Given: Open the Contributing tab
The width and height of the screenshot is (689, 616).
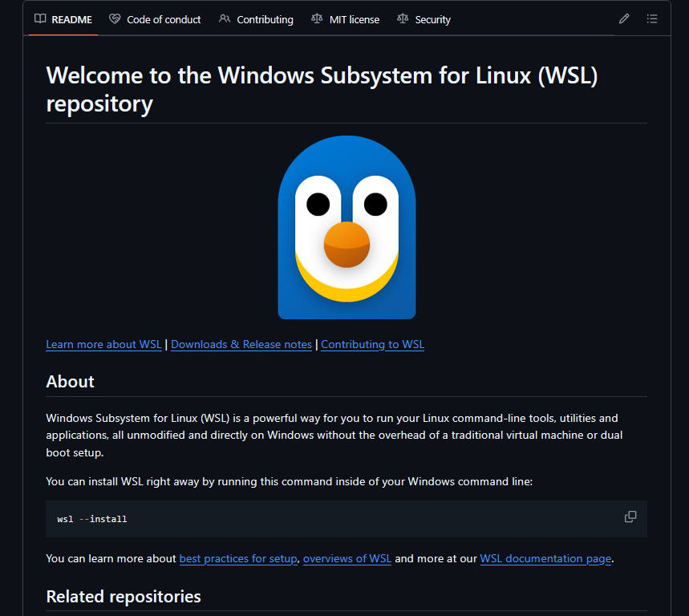Looking at the screenshot, I should [x=256, y=19].
